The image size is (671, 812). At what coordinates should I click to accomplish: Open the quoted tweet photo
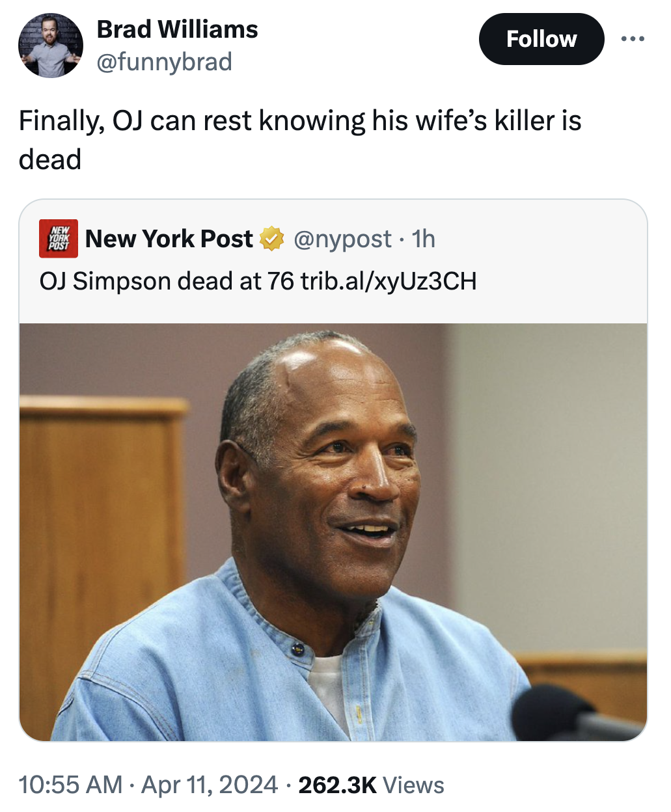[x=333, y=532]
